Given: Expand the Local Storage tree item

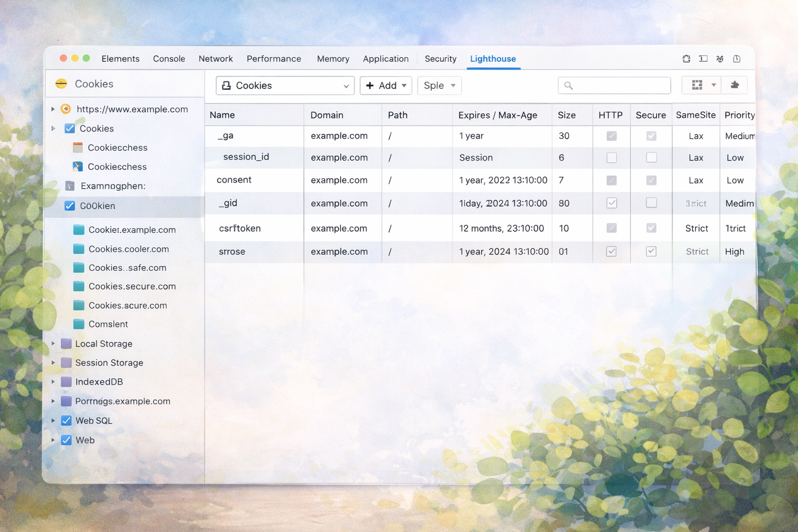Looking at the screenshot, I should tap(53, 343).
